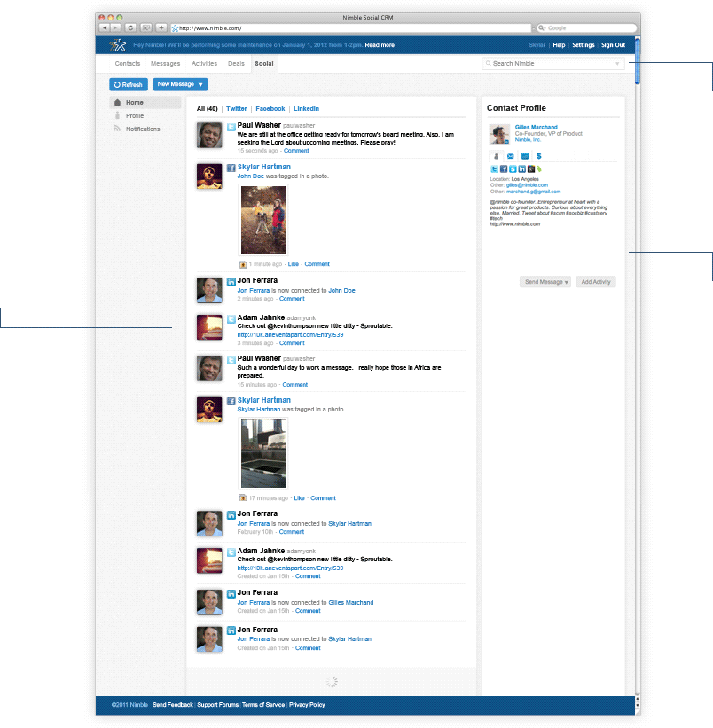Open the Read more maintenance link

tap(380, 45)
